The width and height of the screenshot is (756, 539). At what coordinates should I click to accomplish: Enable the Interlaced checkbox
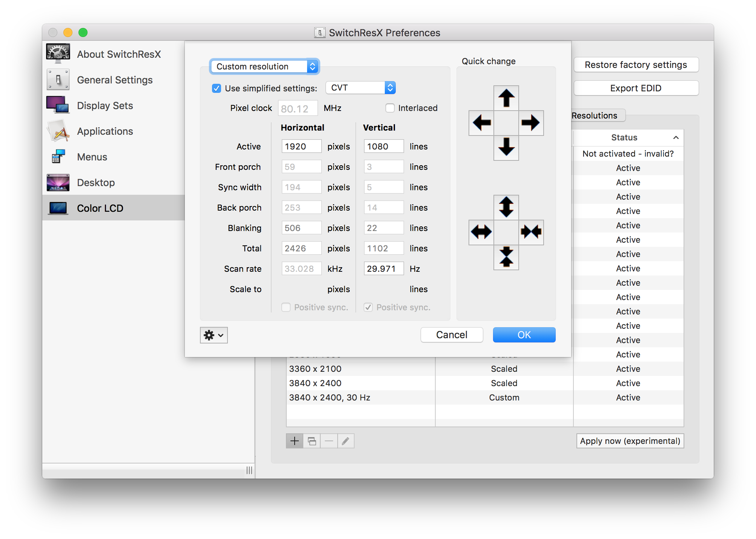coord(390,108)
